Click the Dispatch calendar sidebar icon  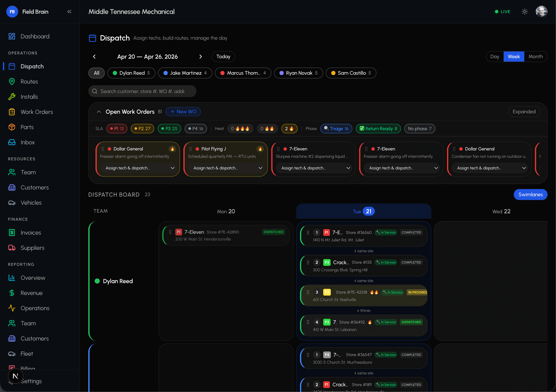coord(12,66)
